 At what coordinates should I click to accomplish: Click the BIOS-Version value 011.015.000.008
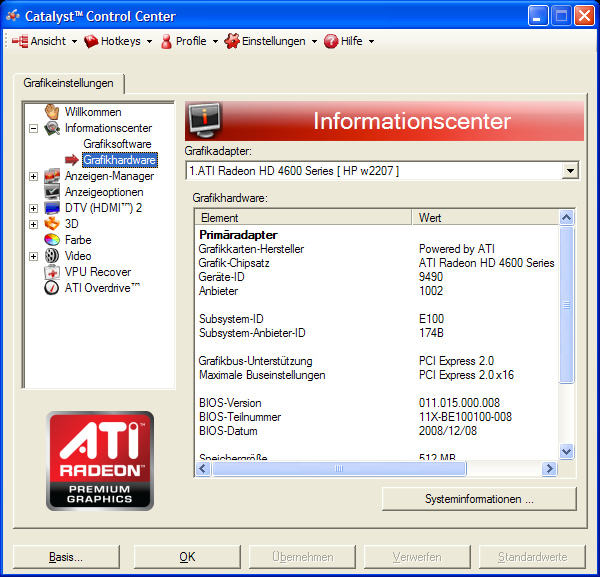(x=459, y=403)
